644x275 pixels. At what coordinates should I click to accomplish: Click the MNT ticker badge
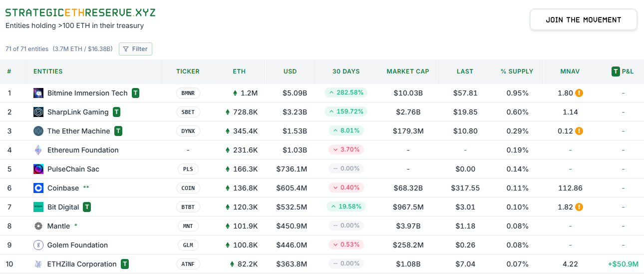(x=188, y=226)
